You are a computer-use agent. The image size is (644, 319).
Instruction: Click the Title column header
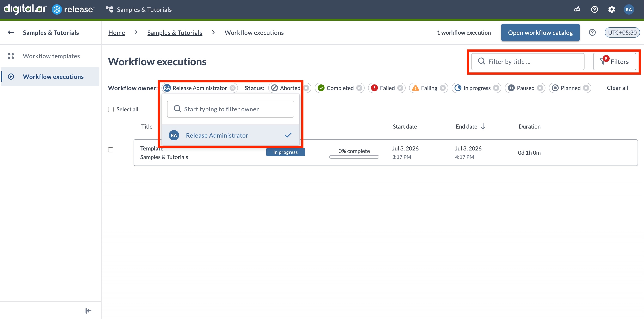coord(147,127)
